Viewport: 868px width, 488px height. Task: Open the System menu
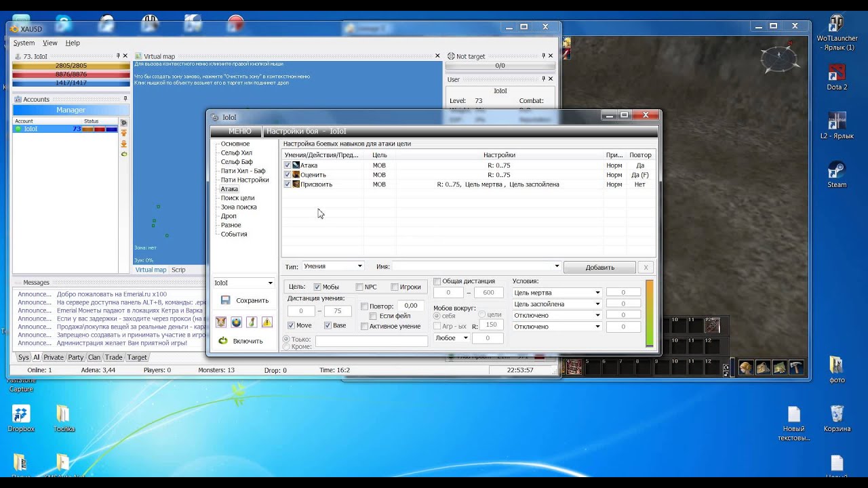tap(24, 43)
